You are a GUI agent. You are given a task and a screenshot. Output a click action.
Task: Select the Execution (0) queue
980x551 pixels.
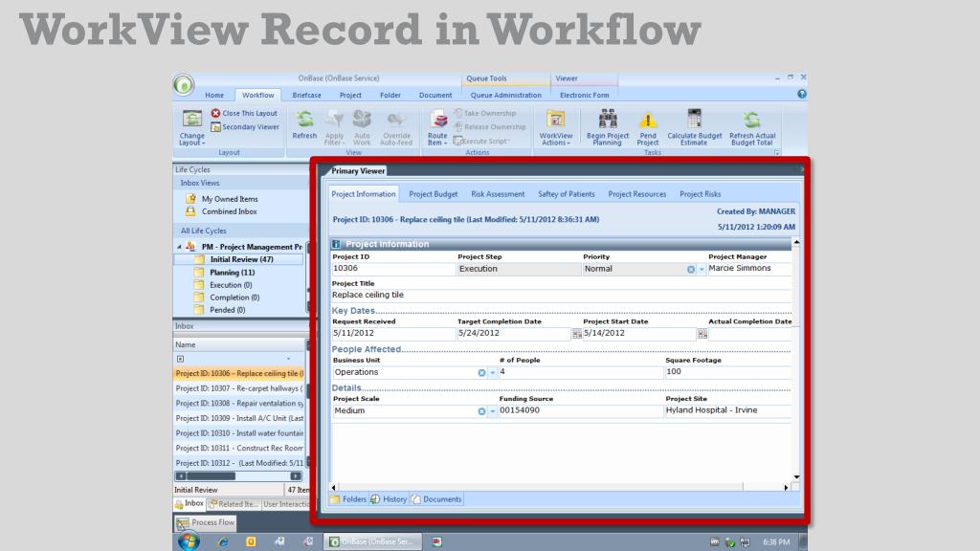click(x=231, y=285)
